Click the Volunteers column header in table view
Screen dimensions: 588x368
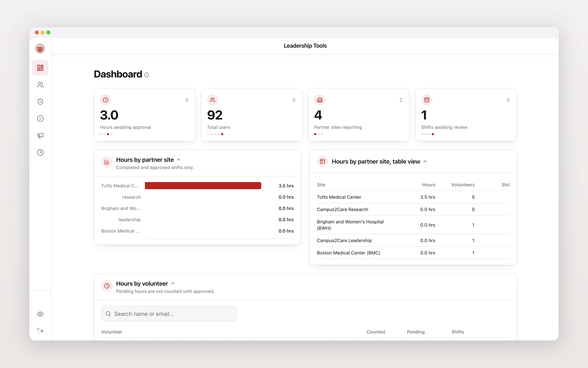pos(463,185)
